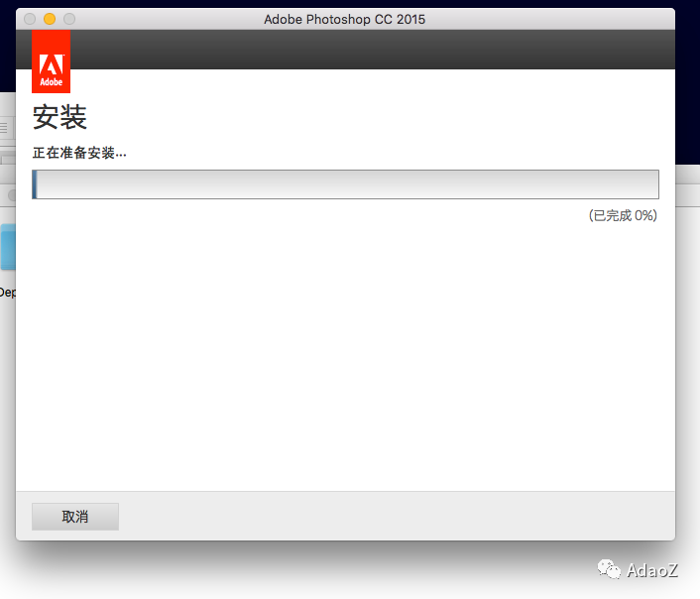700x599 pixels.
Task: Click the list view icon in background window
Action: click(4, 127)
